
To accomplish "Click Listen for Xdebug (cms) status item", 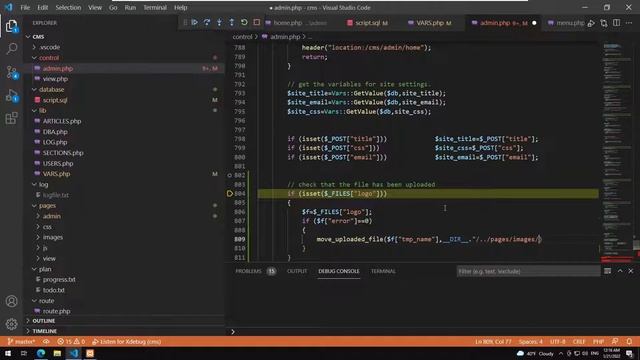I will tap(127, 341).
